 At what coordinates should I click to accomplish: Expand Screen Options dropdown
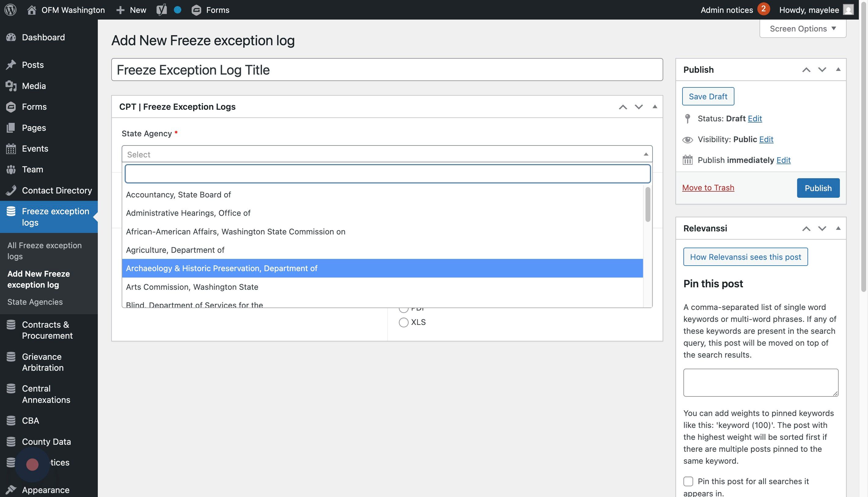[803, 29]
